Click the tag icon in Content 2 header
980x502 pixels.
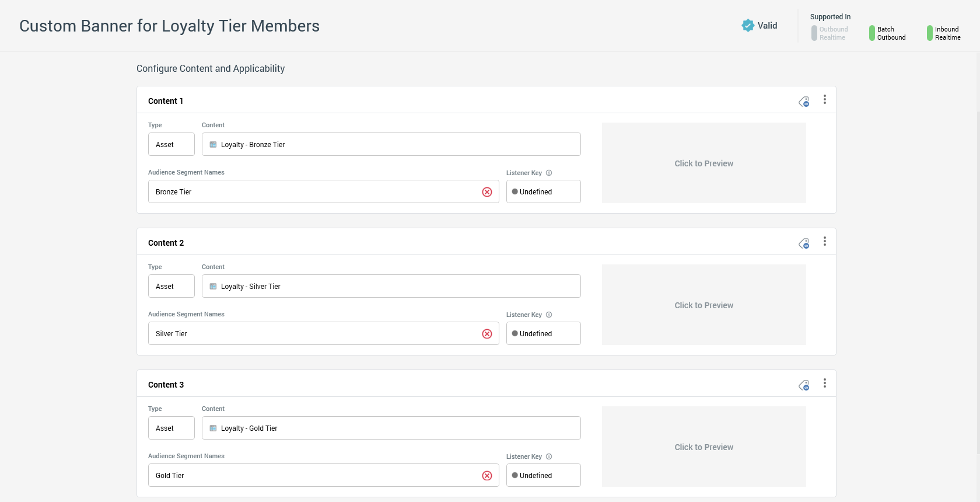[804, 244]
